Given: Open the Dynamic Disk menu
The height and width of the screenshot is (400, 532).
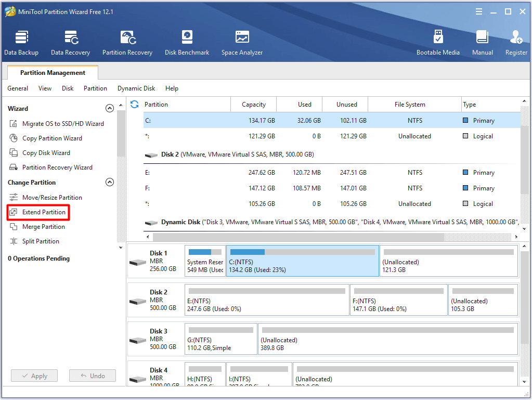Looking at the screenshot, I should click(x=136, y=88).
